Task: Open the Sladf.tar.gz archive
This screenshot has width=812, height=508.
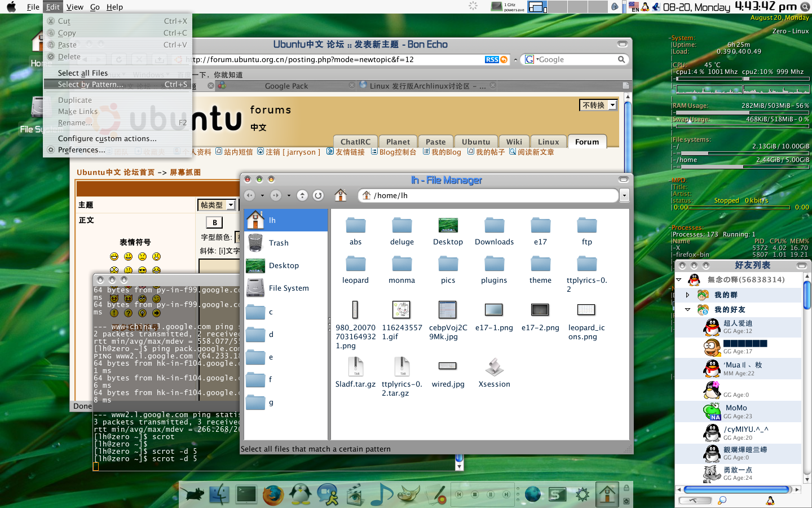Action: click(355, 373)
